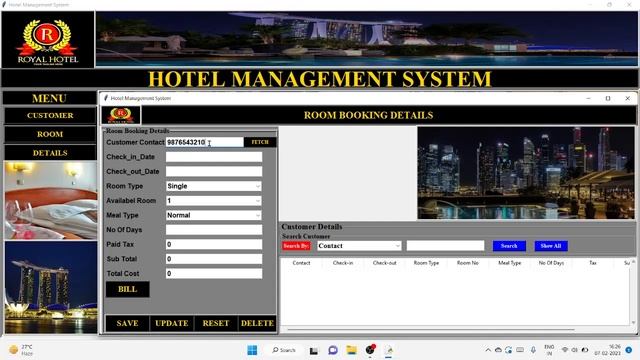The height and width of the screenshot is (360, 640).
Task: Click the hotel bedroom photo in sidebar
Action: tap(51, 200)
